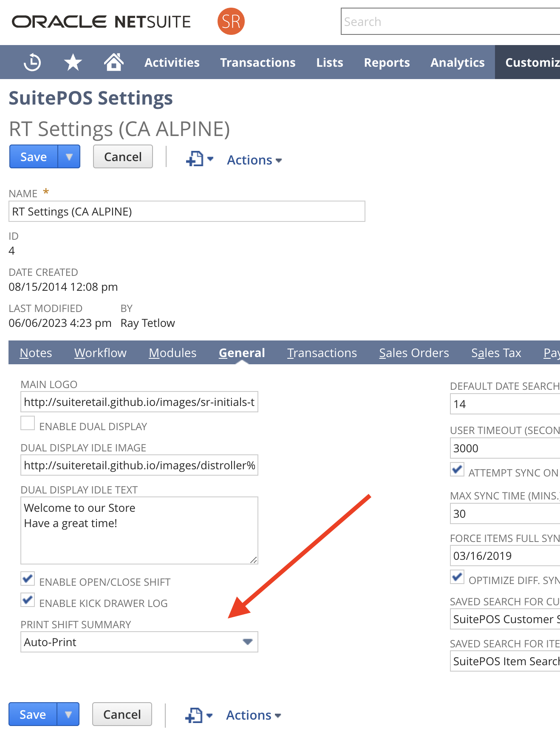Image resolution: width=560 pixels, height=743 pixels.
Task: Expand the top Save button arrow
Action: [69, 157]
